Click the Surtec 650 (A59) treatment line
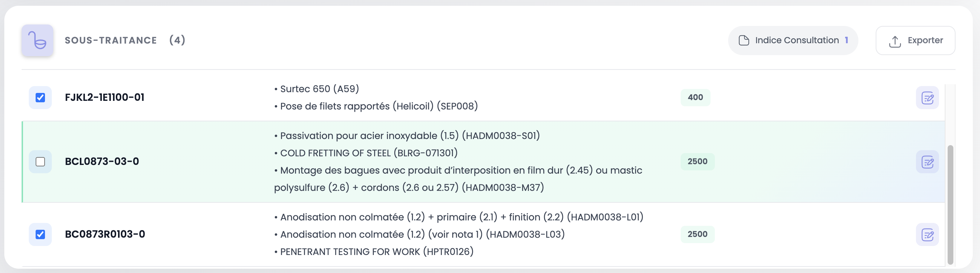The height and width of the screenshot is (273, 980). click(x=319, y=89)
